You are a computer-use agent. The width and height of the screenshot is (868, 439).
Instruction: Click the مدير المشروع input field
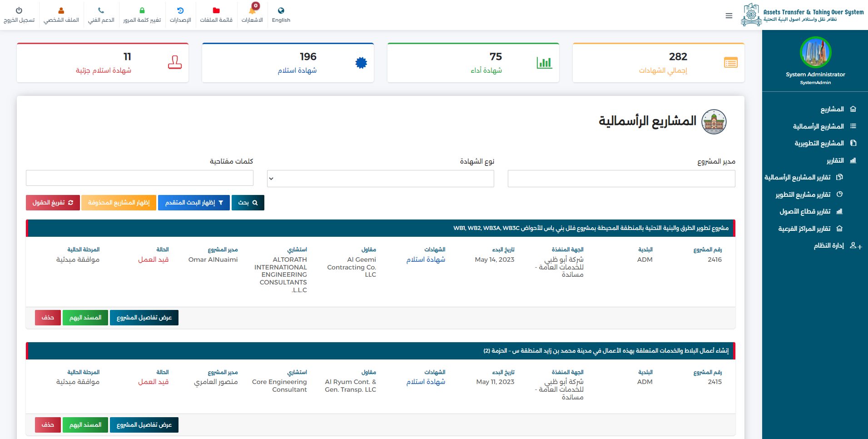621,179
